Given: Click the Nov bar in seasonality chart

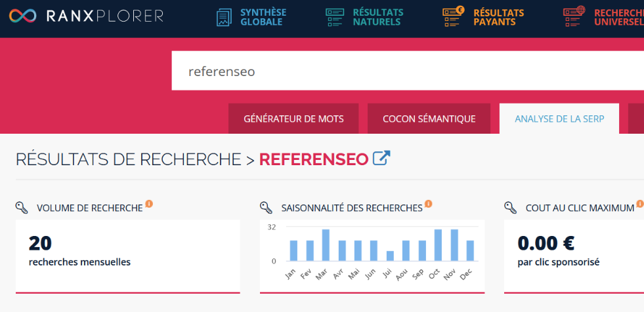Looking at the screenshot, I should click(x=454, y=245).
